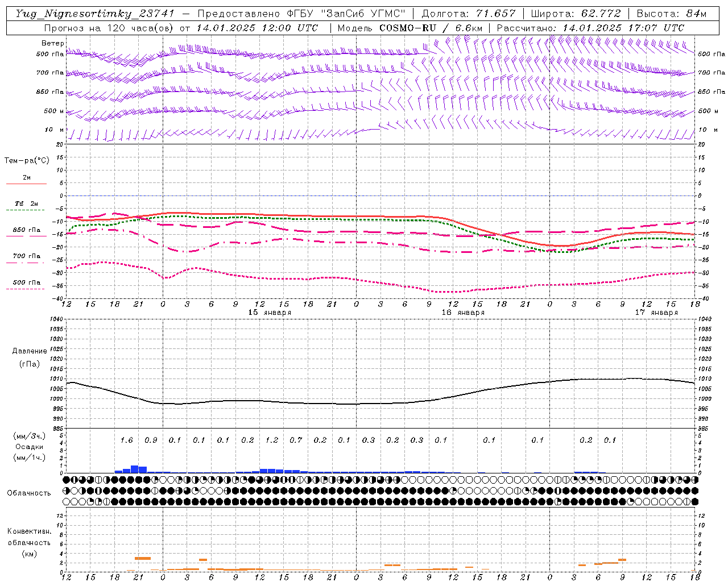Screen dimensions: 728x582
Task: Click the Долгота: 71.657 header field
Action: pyautogui.click(x=469, y=14)
